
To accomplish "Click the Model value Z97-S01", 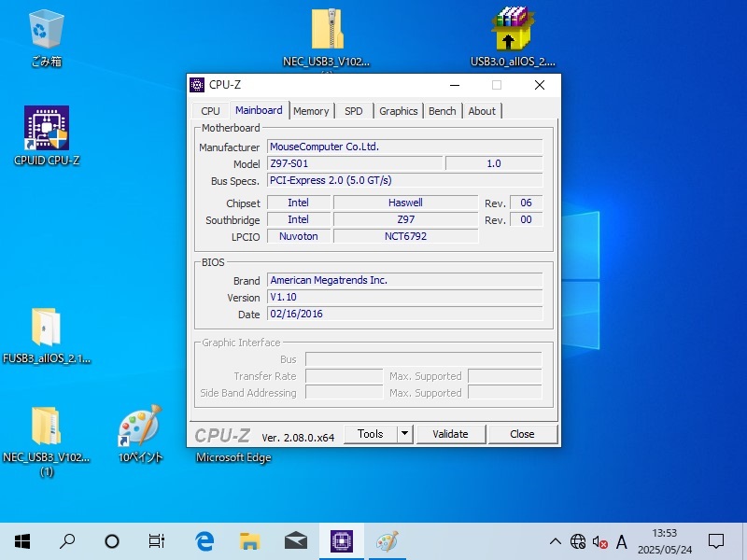I will pos(355,163).
